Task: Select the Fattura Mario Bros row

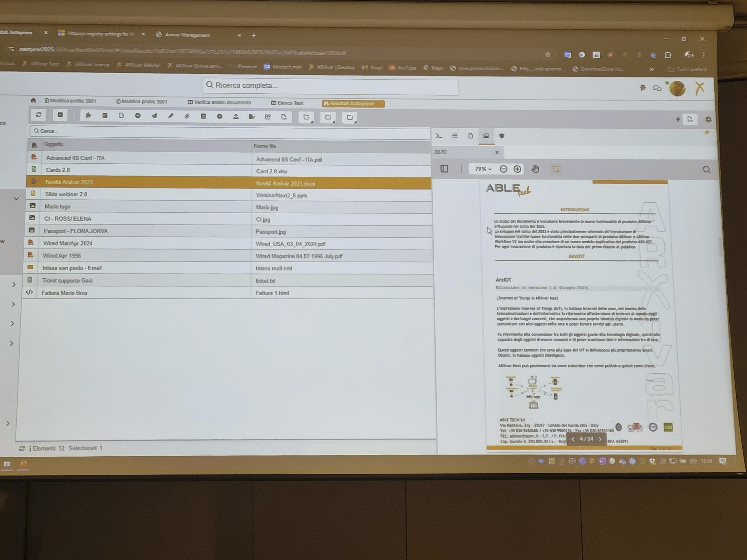Action: [228, 293]
